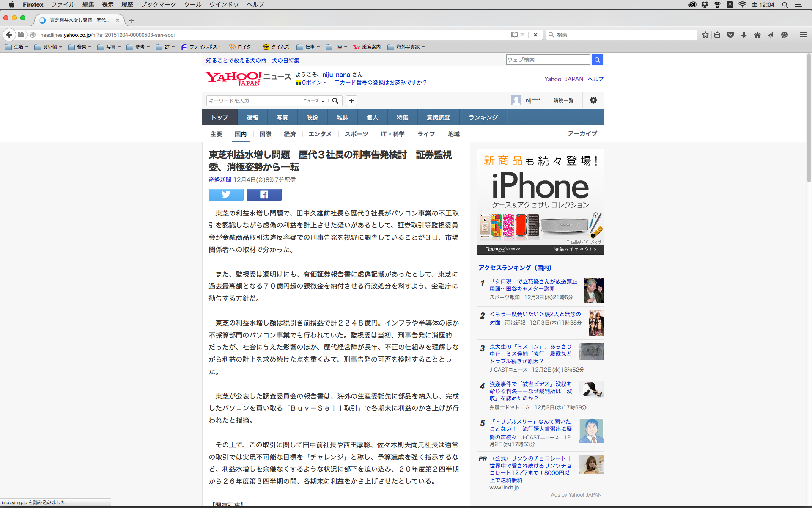Expand the URL history dropdown arrow

[x=523, y=35]
